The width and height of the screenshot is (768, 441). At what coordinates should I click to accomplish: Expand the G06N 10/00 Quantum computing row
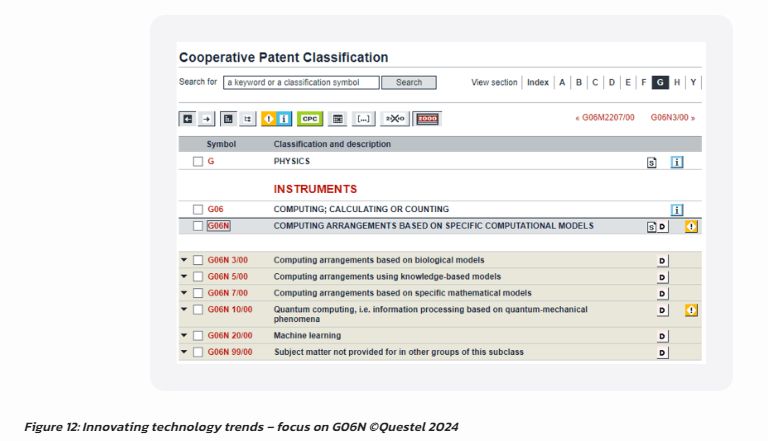click(184, 311)
